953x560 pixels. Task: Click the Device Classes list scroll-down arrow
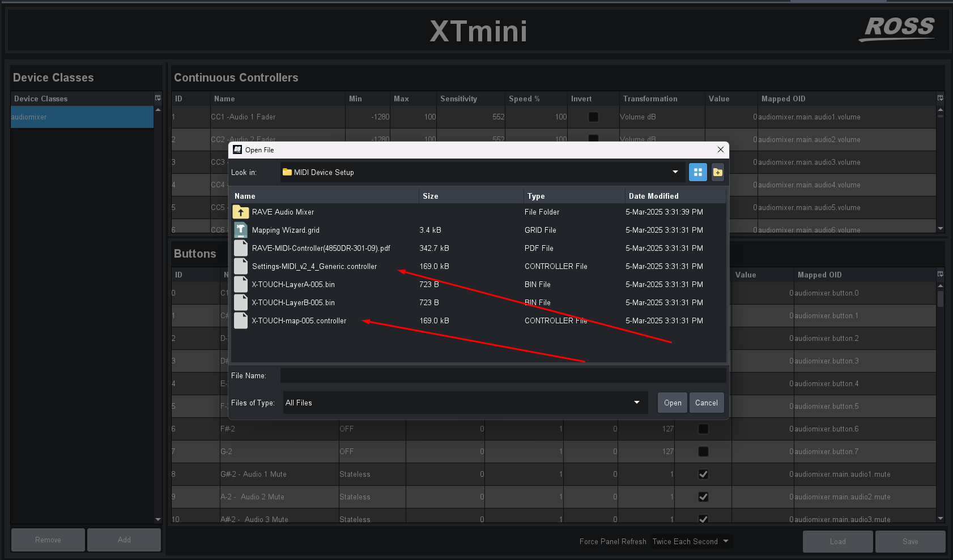tap(158, 519)
